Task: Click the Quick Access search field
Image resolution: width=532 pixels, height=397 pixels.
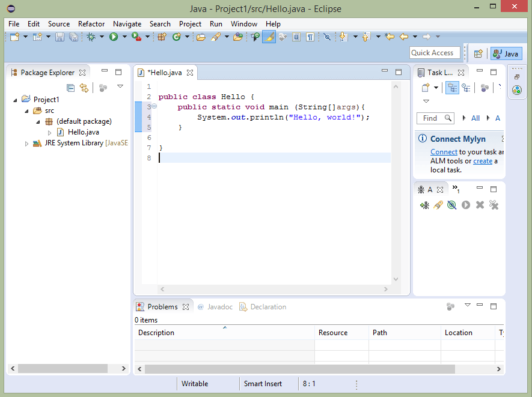Action: 435,53
